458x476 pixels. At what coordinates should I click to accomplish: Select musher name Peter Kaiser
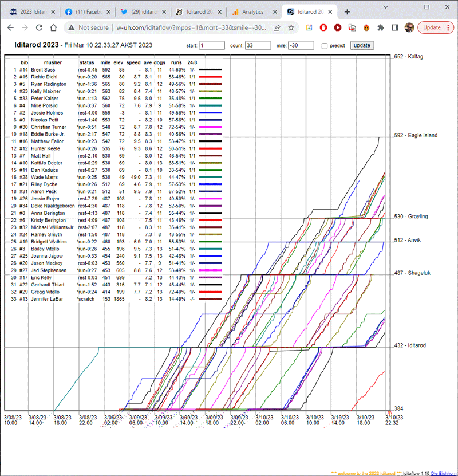tap(44, 99)
